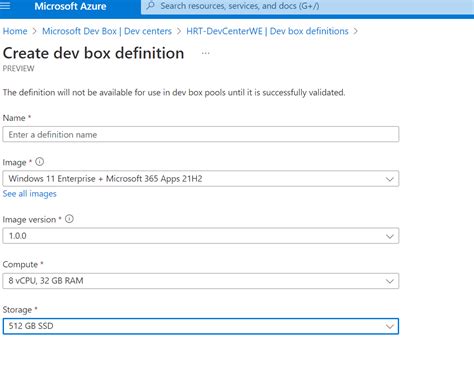Click the Name definition input field
The height and width of the screenshot is (390, 474).
point(201,134)
